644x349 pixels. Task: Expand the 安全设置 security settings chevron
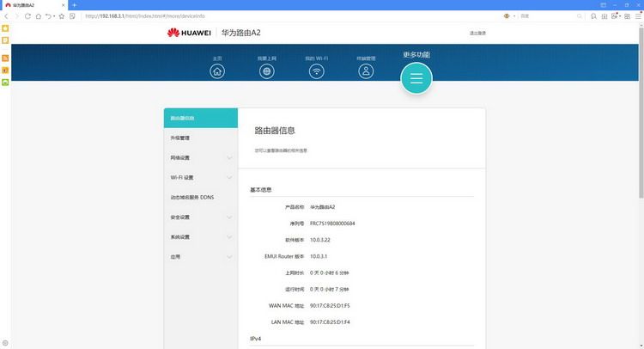(229, 217)
